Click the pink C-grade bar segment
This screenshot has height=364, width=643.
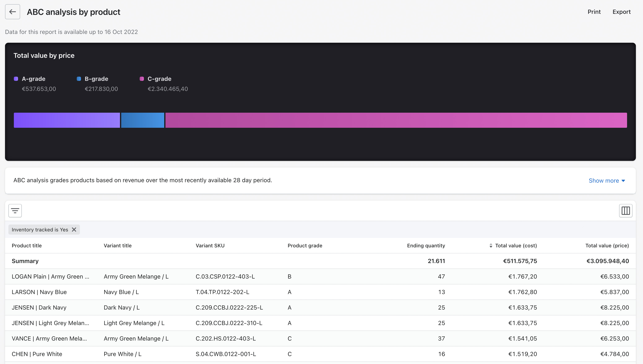pyautogui.click(x=396, y=120)
